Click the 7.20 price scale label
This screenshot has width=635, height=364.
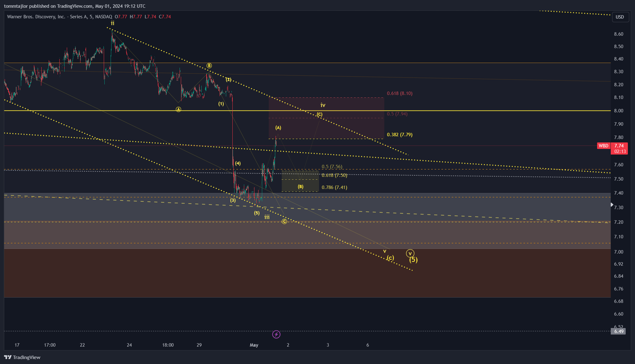pyautogui.click(x=619, y=222)
